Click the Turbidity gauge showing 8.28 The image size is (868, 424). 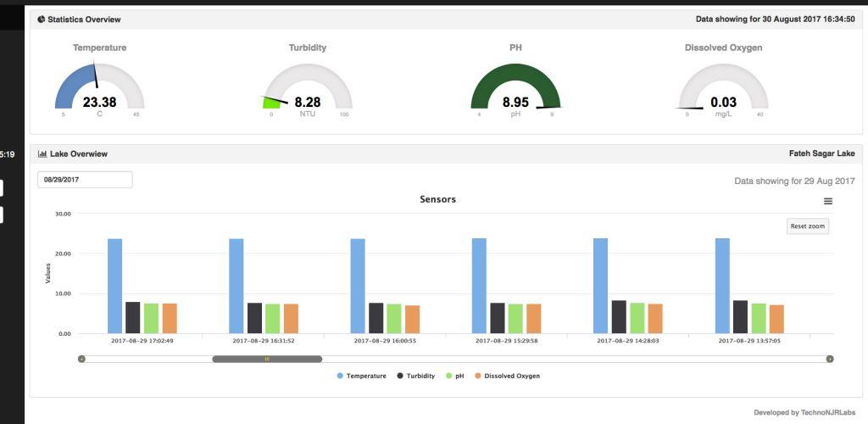pos(307,86)
